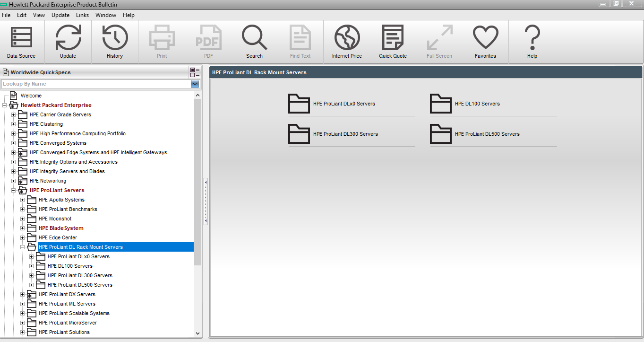The image size is (644, 342).
Task: Open Favorites heart icon
Action: point(485,37)
